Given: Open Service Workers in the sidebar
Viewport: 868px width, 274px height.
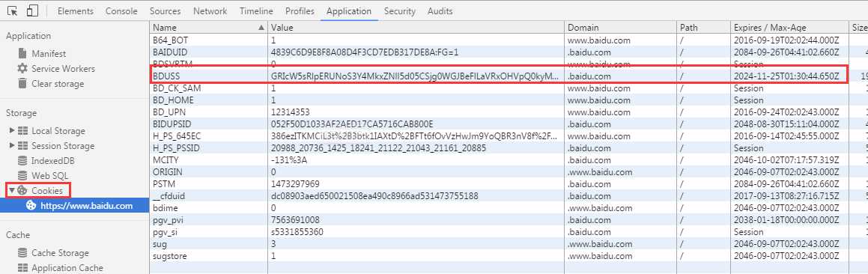Looking at the screenshot, I should (63, 69).
